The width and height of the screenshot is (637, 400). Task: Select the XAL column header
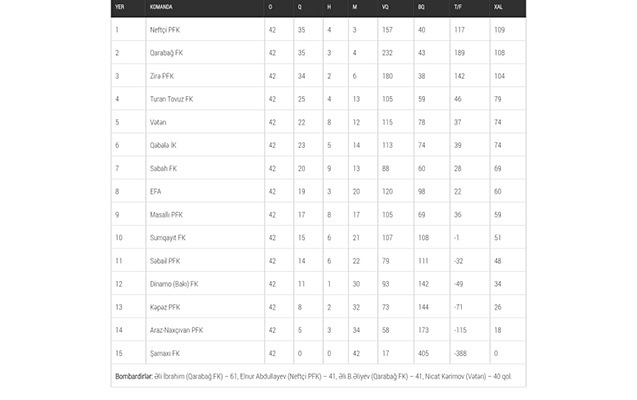click(498, 7)
